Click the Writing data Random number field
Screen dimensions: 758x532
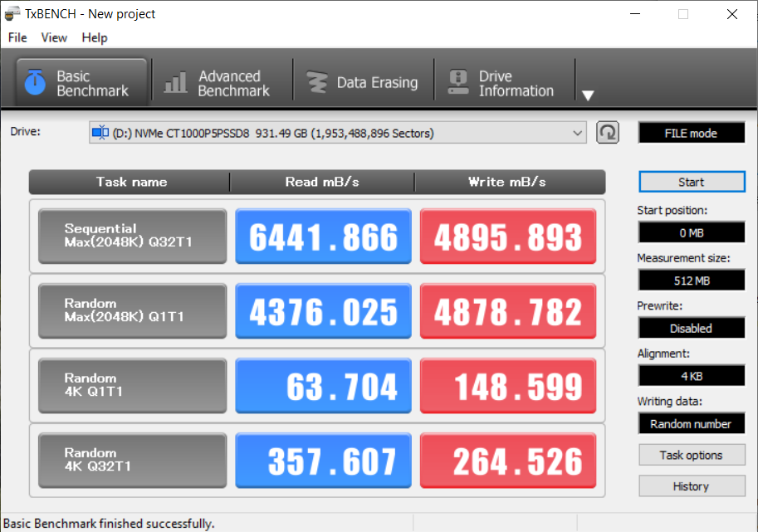[691, 424]
